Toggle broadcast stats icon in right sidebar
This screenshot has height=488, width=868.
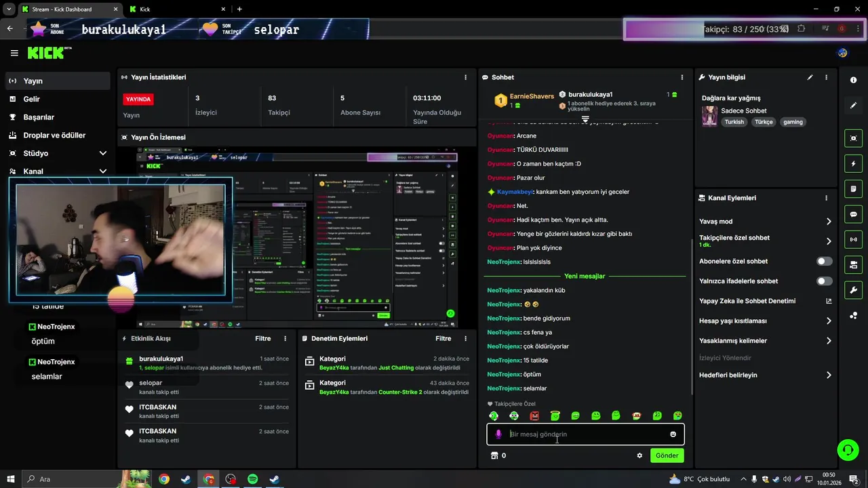[853, 239]
